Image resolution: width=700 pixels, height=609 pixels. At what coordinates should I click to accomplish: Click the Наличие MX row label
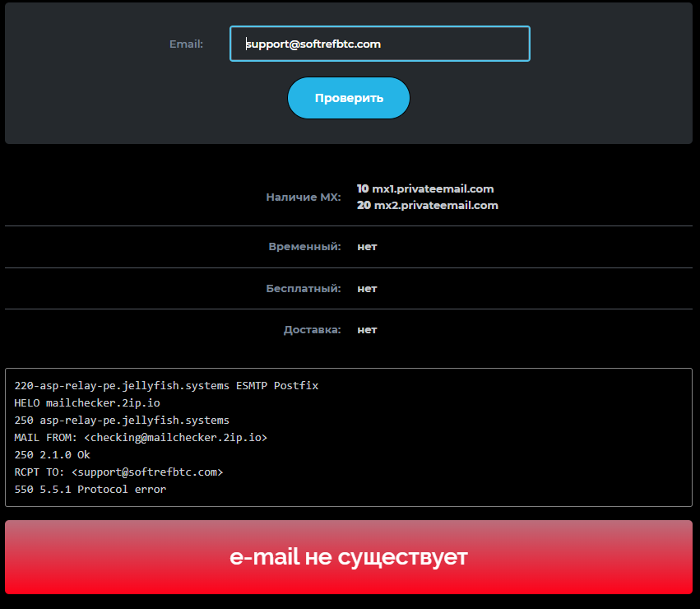[x=304, y=197]
